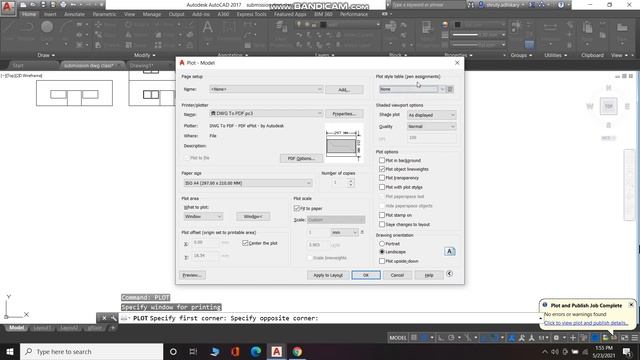This screenshot has height=360, width=640.
Task: Toggle the grid display status bar icon
Action: coord(414,338)
